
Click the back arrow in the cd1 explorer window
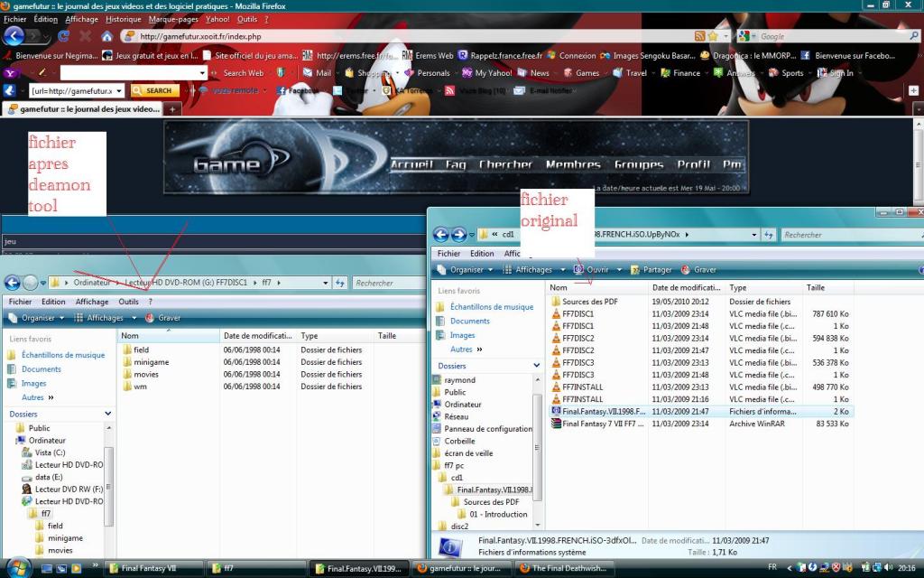(440, 235)
